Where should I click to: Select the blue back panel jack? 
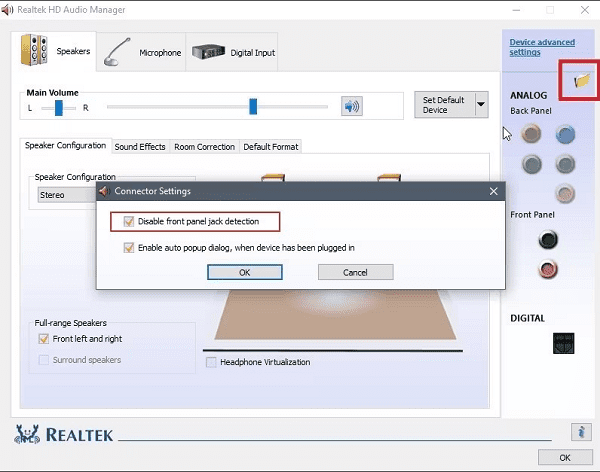coord(565,134)
